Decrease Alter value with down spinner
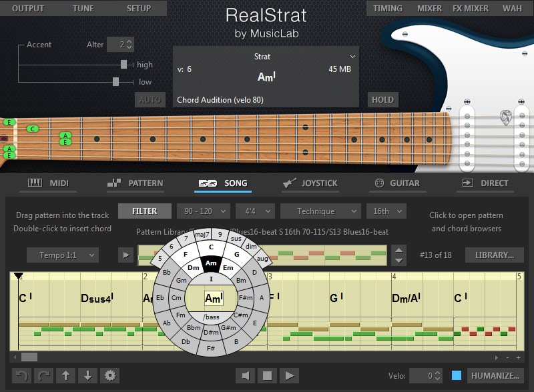Image resolution: width=534 pixels, height=392 pixels. point(129,47)
